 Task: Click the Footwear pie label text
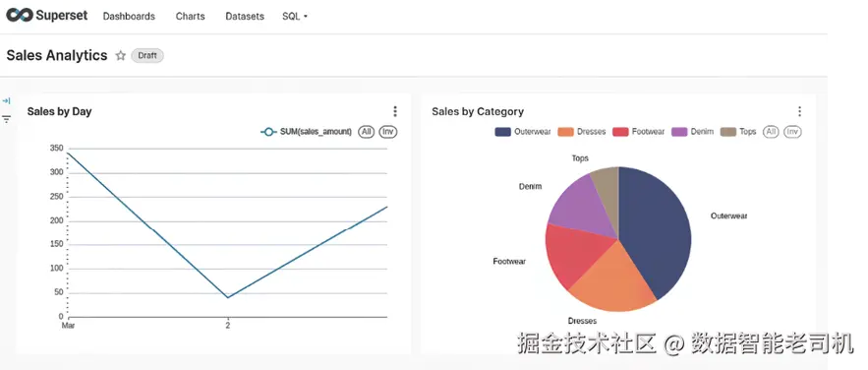(x=509, y=262)
